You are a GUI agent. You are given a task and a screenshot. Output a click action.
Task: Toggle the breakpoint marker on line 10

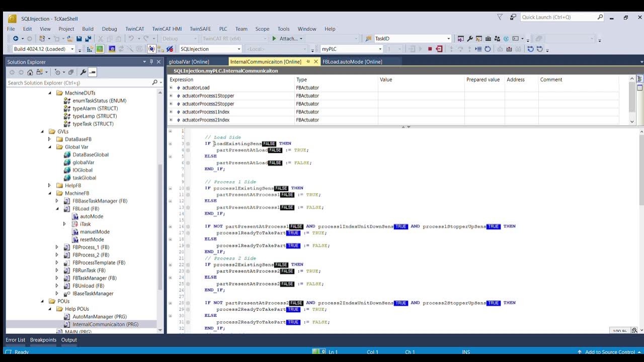tap(188, 189)
